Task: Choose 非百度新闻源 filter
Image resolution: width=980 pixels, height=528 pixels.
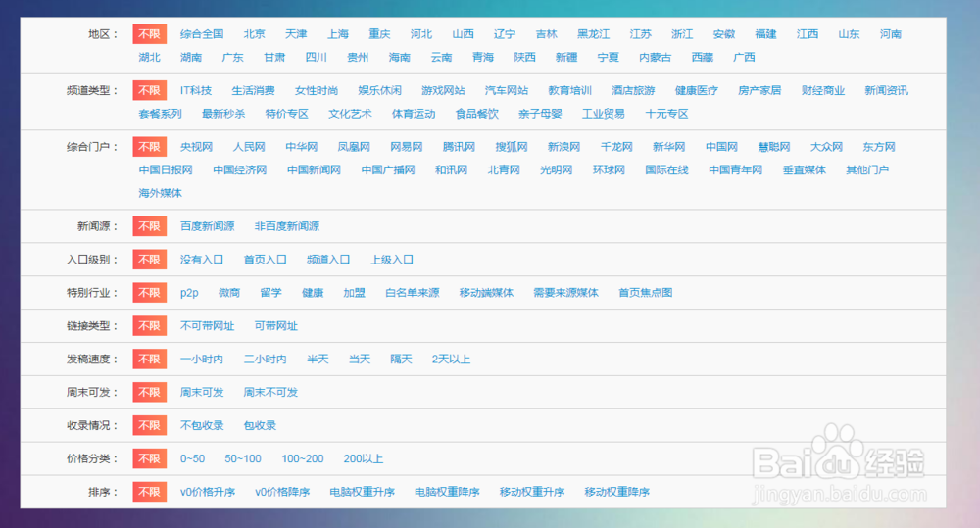Action: 287,226
